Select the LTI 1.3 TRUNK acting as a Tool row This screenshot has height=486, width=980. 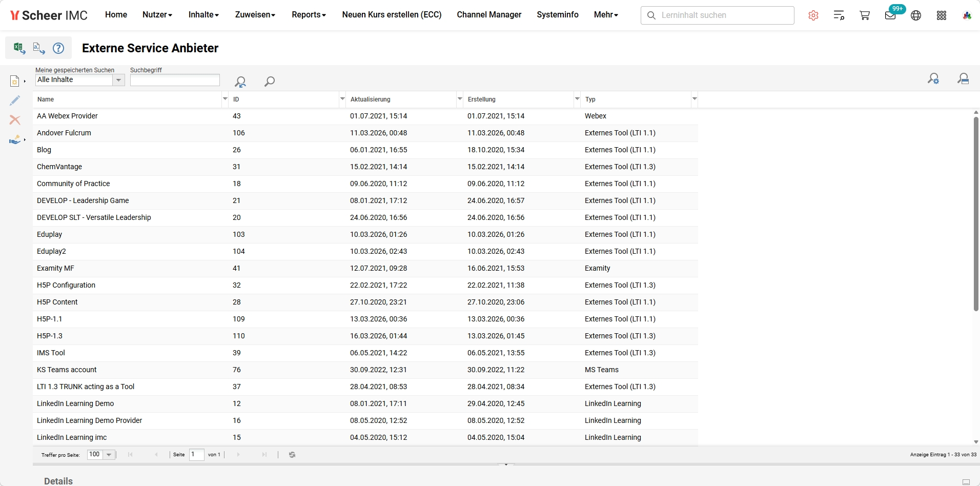[x=365, y=387]
